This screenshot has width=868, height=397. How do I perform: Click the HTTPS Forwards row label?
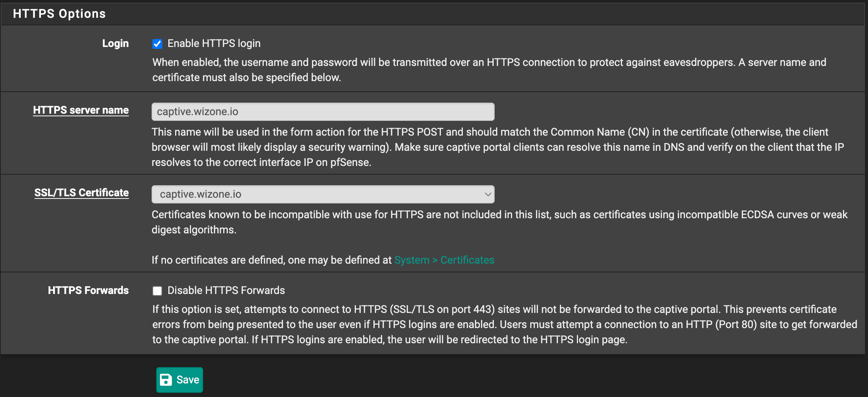tap(88, 290)
